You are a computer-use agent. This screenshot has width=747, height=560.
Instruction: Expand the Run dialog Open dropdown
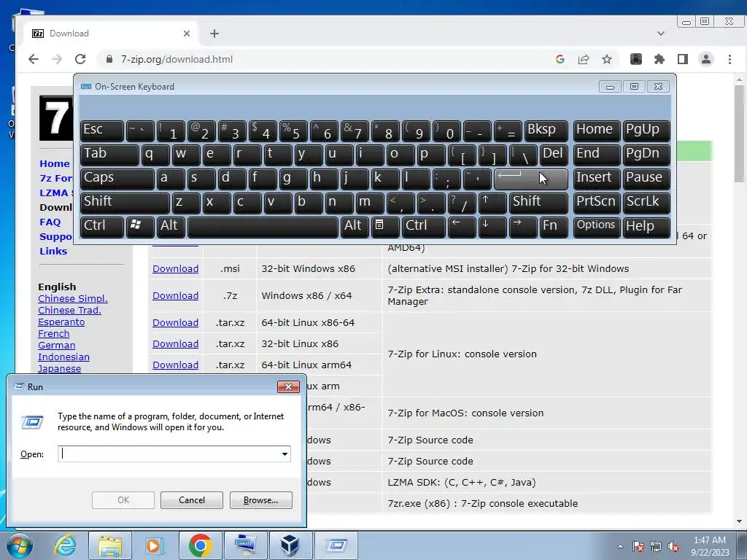pyautogui.click(x=285, y=454)
